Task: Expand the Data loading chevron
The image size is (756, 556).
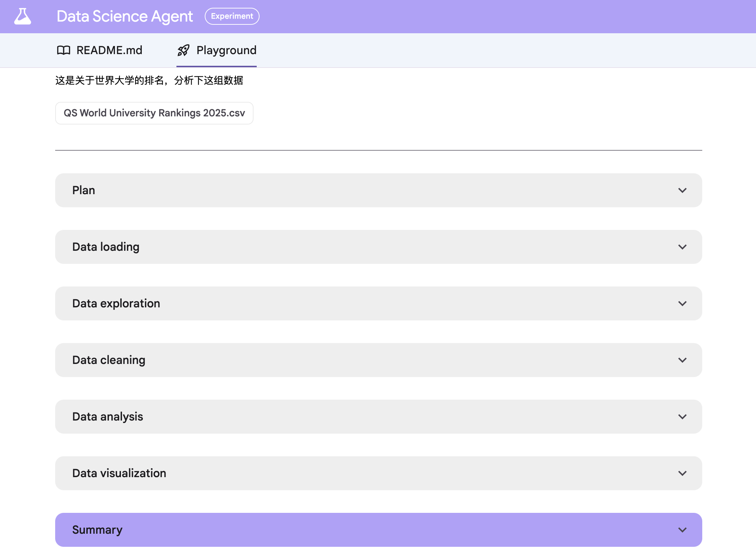Action: (x=682, y=247)
